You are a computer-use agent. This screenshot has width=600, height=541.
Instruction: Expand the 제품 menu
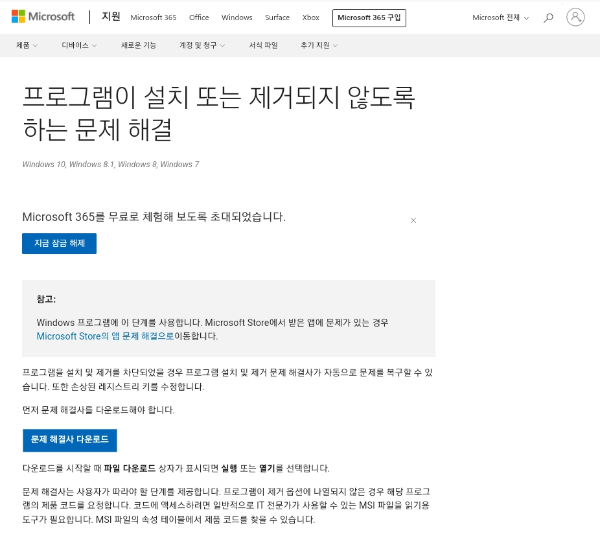coord(27,46)
